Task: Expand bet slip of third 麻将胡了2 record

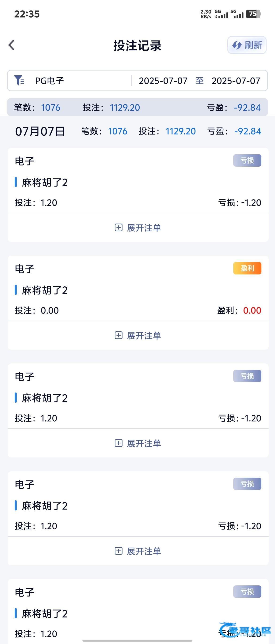Action: (144, 443)
